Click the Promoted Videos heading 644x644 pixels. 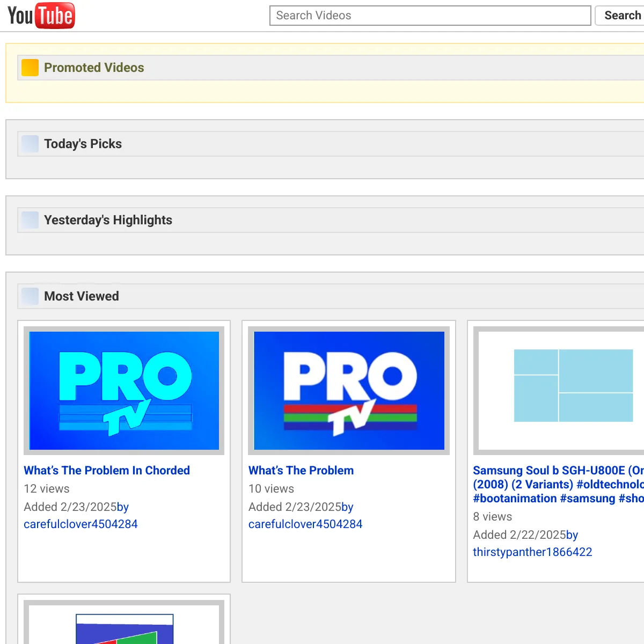(x=94, y=68)
